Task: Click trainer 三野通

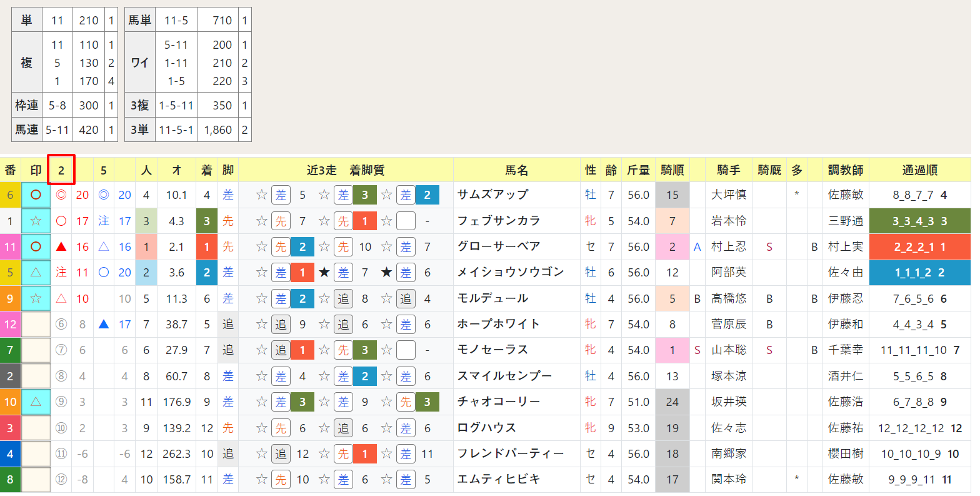Action: [846, 221]
